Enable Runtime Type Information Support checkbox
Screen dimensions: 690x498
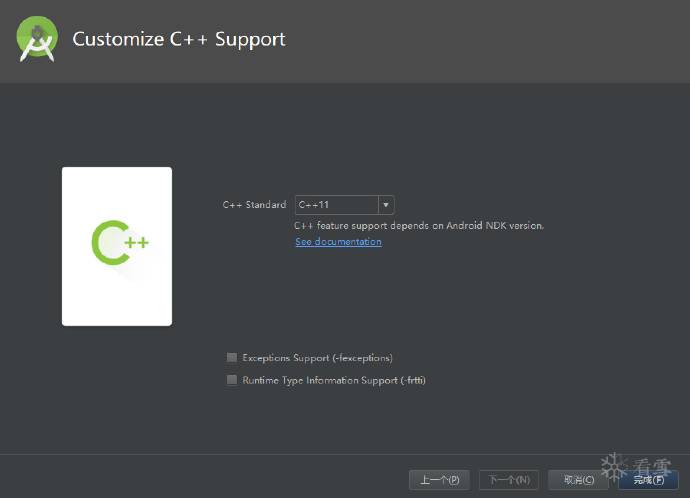pos(232,380)
